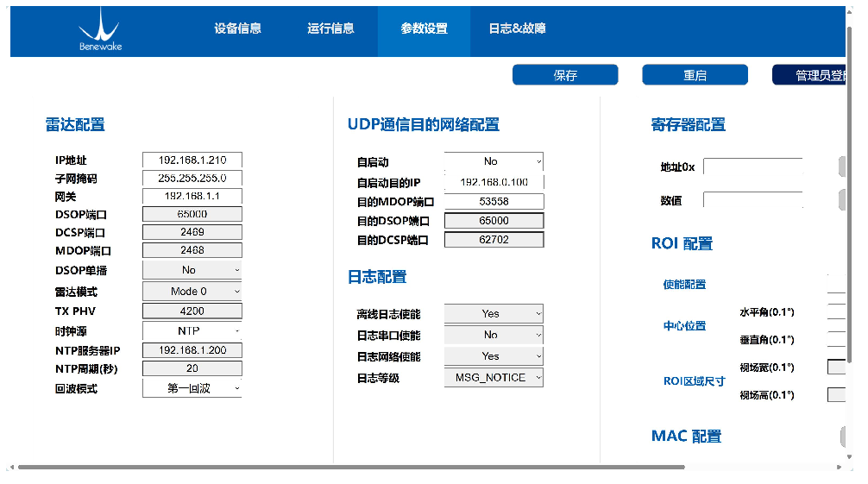The image size is (868, 484).
Task: Click the DSOP端口 field showing 65000
Action: point(192,214)
